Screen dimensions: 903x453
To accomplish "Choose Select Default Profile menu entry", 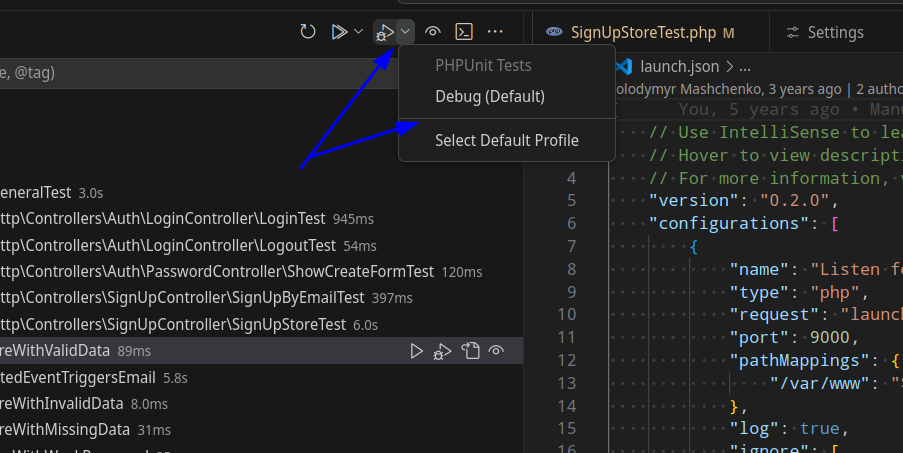I will tap(506, 141).
